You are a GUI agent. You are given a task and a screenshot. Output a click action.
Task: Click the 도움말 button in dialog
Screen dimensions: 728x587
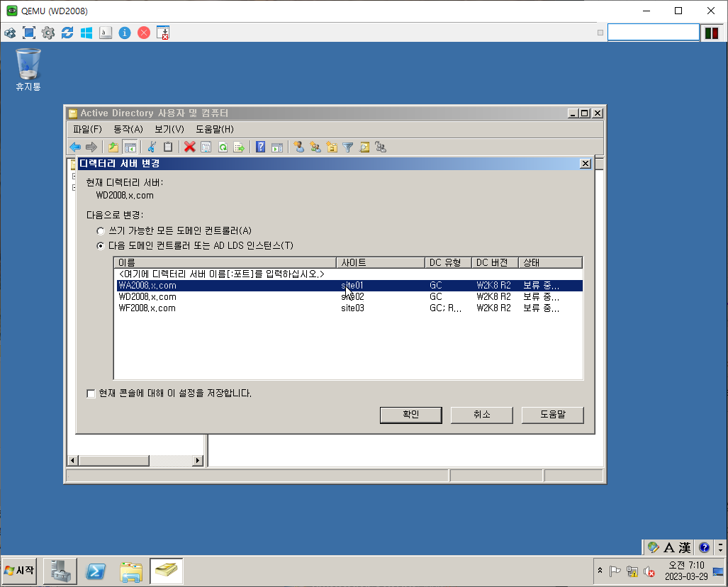coord(552,415)
